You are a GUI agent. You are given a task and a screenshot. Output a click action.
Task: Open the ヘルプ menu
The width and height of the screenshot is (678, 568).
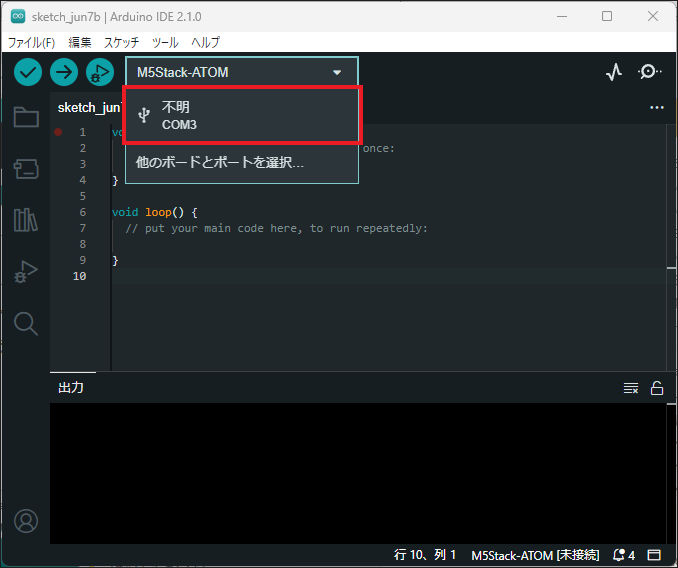(205, 42)
